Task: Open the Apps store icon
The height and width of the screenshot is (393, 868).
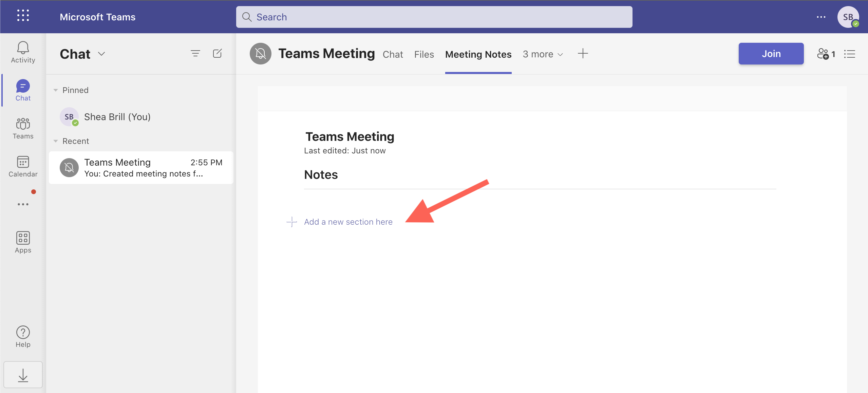Action: point(23,242)
